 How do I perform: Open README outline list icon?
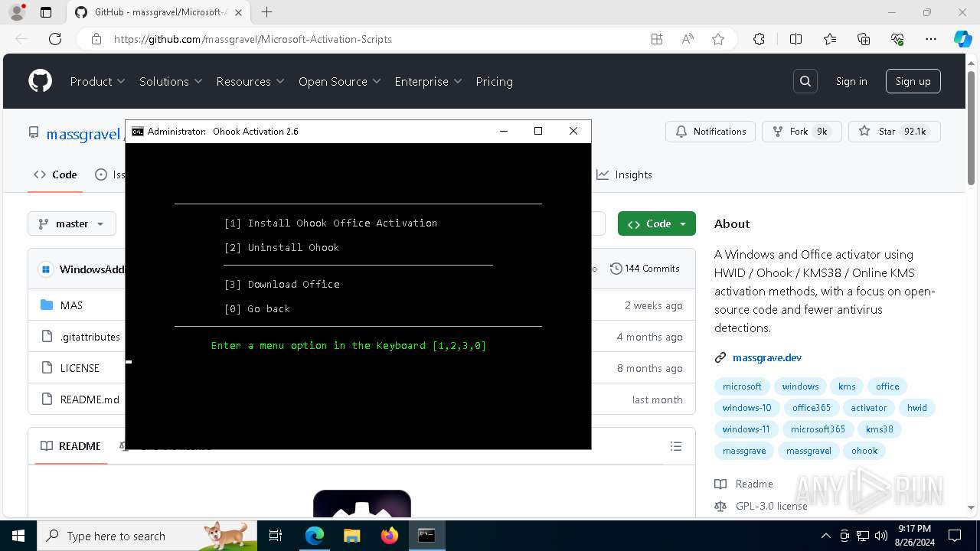(x=675, y=446)
